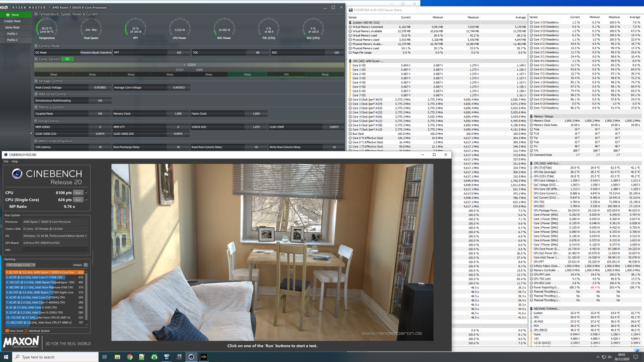
Task: Select Intel Xeon Platinum 8168 ranking row
Action: 44,287
